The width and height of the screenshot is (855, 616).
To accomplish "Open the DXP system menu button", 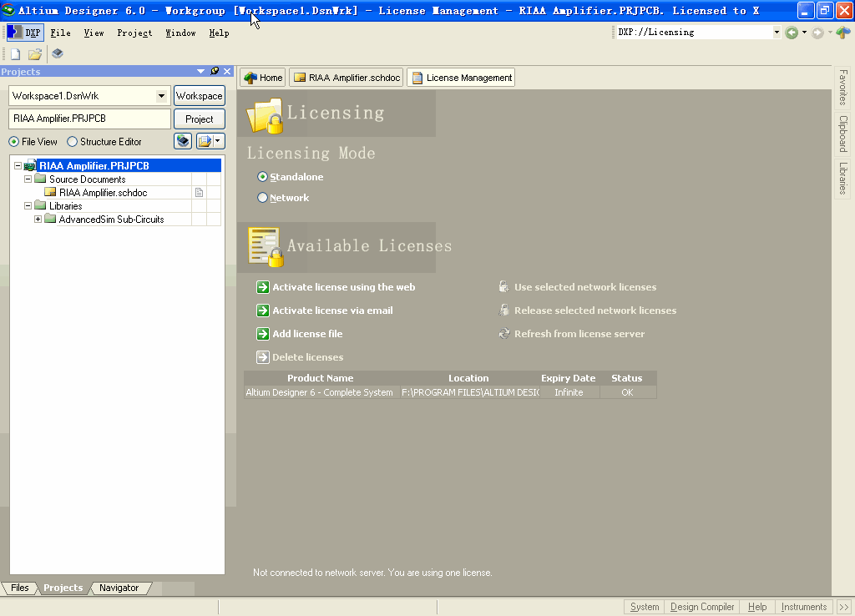I will [x=24, y=33].
